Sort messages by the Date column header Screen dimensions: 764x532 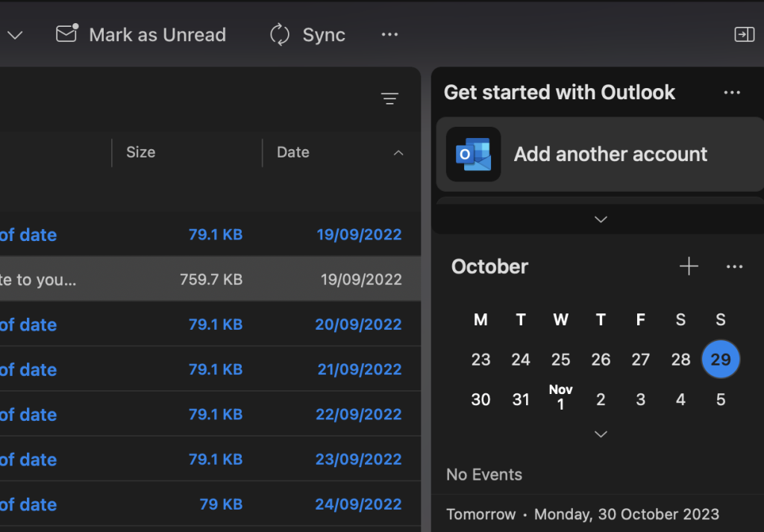[293, 152]
